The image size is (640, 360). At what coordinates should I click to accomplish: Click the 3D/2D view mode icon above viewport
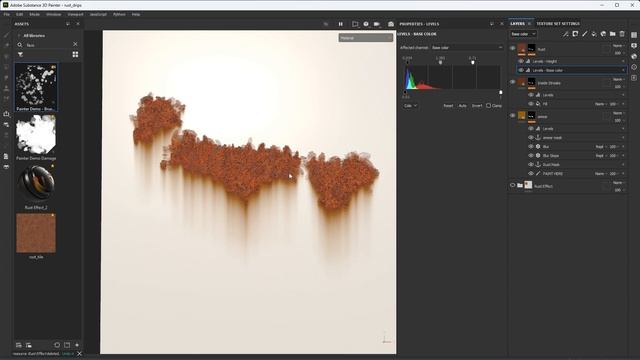pos(355,24)
